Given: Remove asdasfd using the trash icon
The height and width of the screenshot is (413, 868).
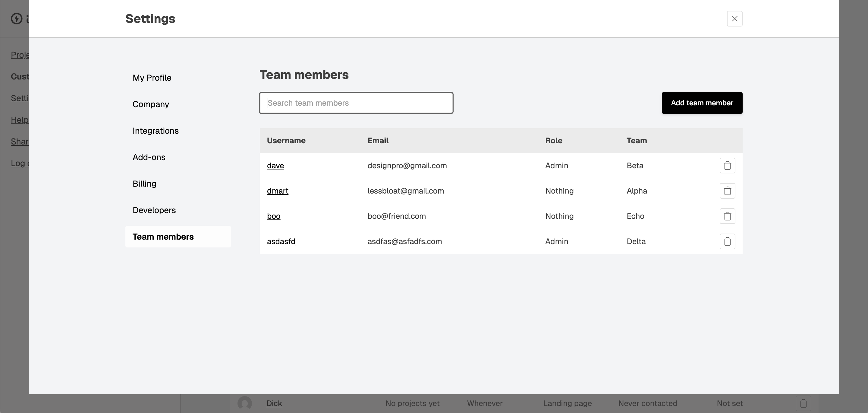Looking at the screenshot, I should point(727,241).
